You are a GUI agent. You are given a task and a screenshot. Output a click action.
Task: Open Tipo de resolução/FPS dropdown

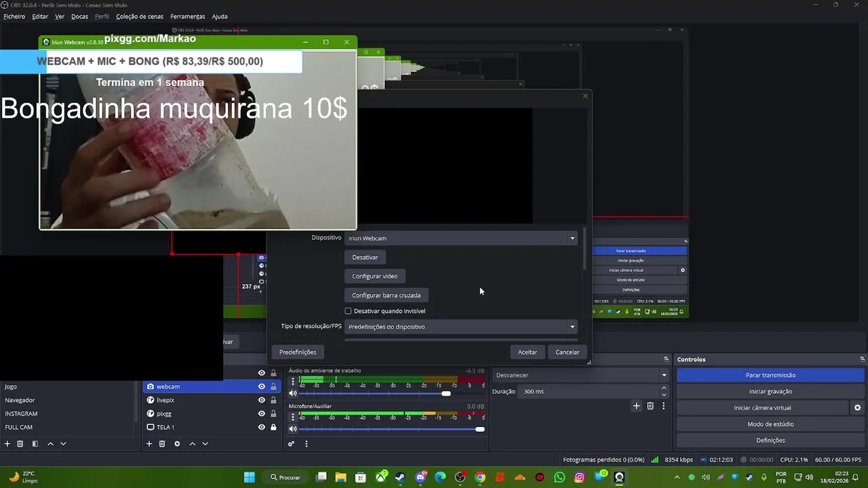[461, 327]
